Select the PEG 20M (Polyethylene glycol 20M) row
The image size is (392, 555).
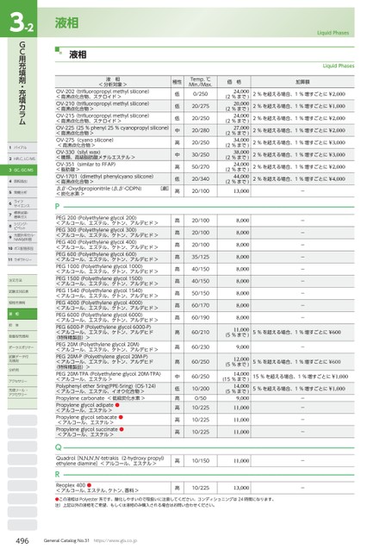click(204, 346)
